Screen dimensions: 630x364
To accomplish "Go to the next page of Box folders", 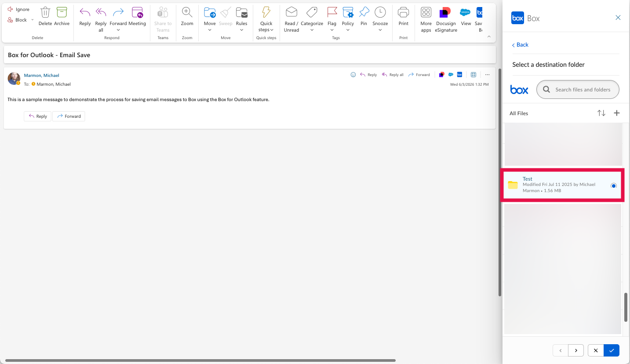I will point(576,350).
